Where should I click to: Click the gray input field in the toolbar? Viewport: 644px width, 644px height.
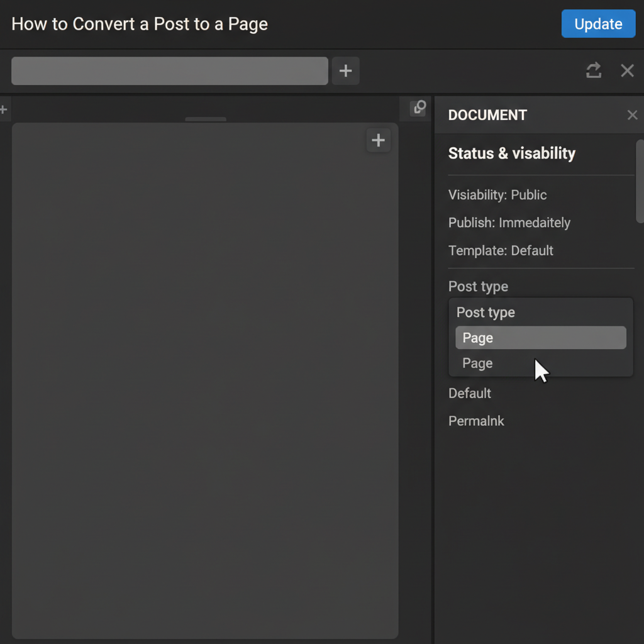(170, 70)
